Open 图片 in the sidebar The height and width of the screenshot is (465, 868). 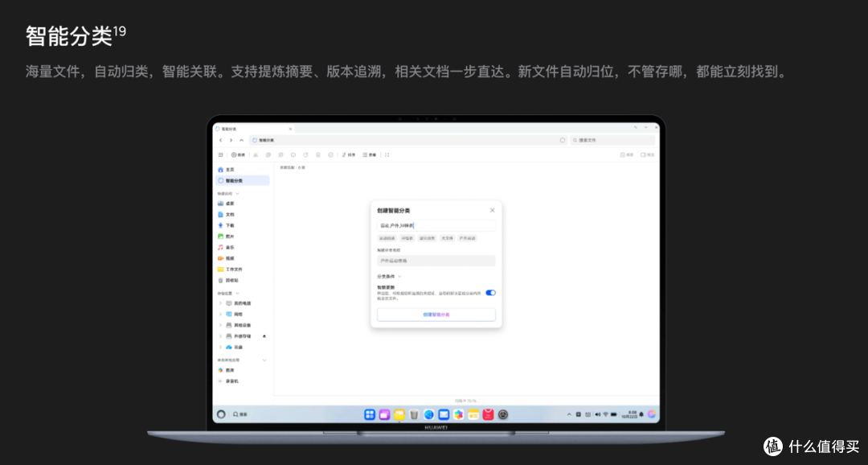(x=243, y=237)
